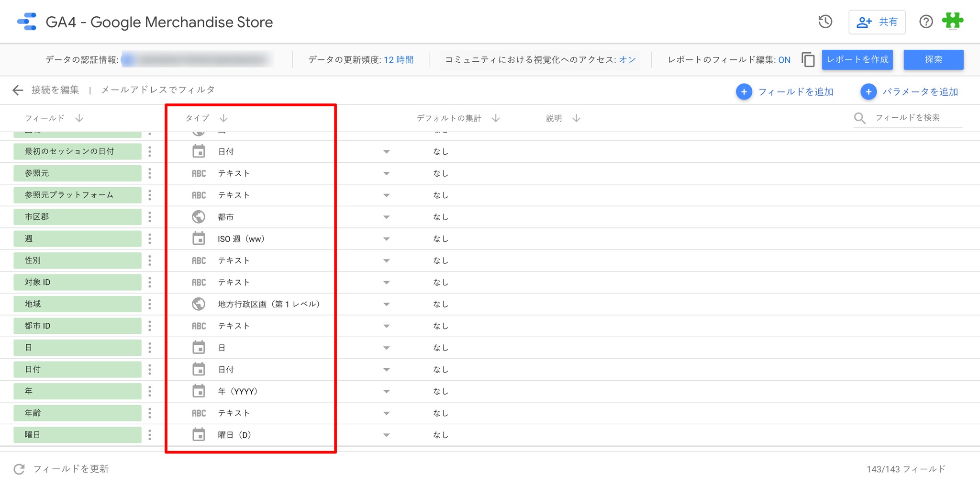Click title GA4 - Google Merchandise Store
Image resolution: width=980 pixels, height=487 pixels.
point(159,22)
